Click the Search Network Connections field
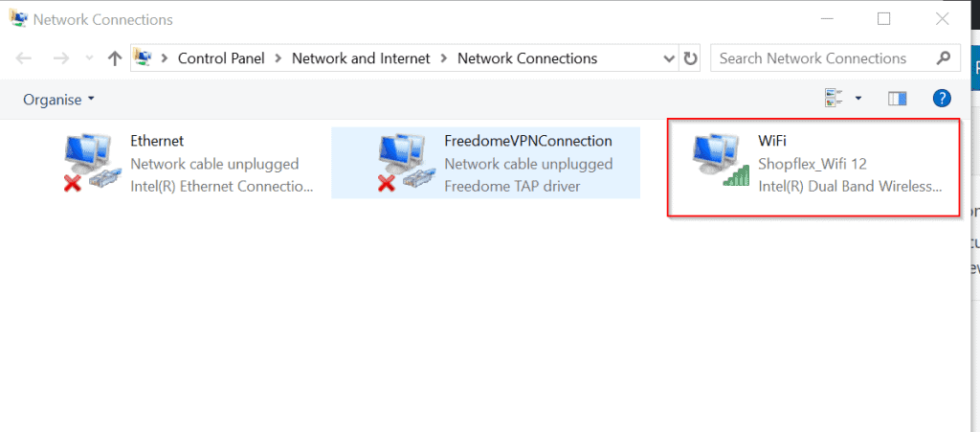980x432 pixels. point(835,58)
